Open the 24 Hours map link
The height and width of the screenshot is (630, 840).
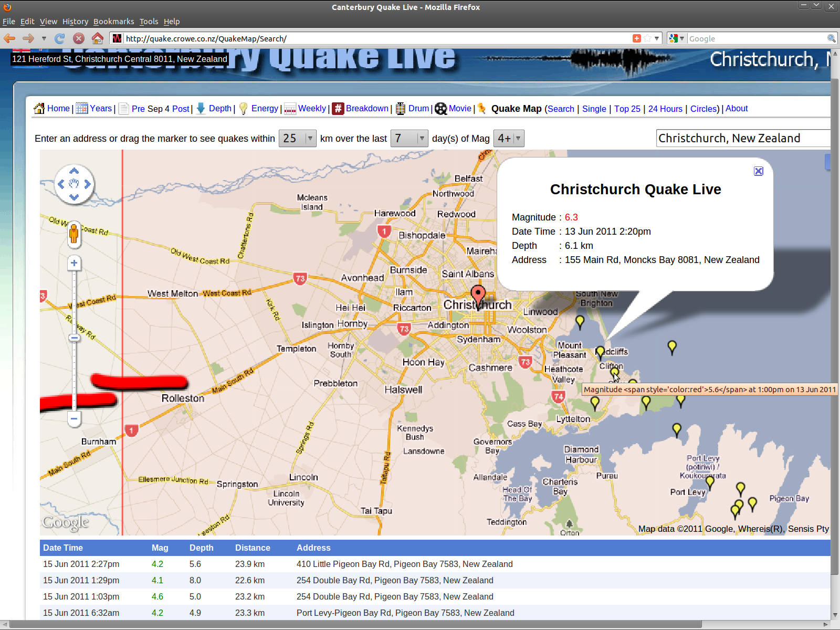coord(665,109)
